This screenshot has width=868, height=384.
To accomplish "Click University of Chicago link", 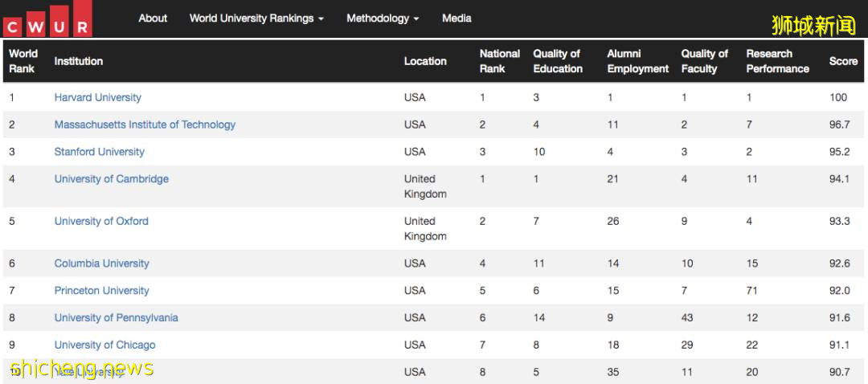I will point(104,345).
